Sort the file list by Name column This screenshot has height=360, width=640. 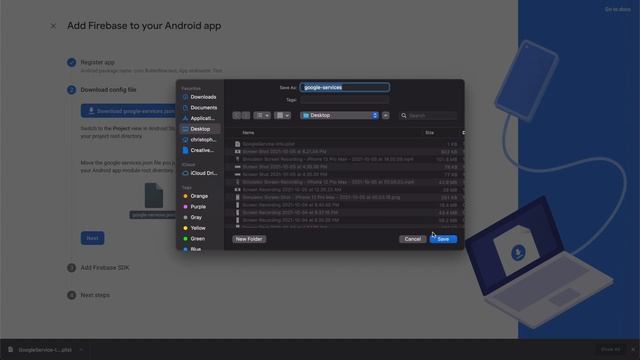248,133
